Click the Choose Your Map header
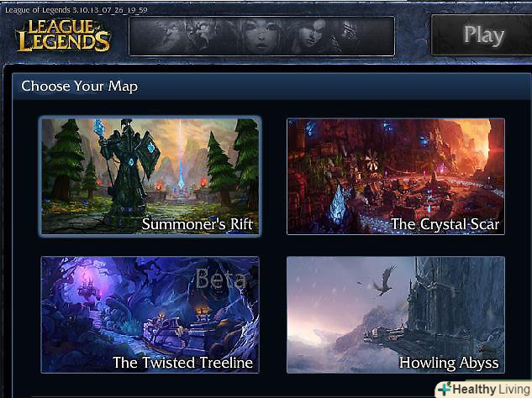The width and height of the screenshot is (532, 398). click(x=79, y=86)
